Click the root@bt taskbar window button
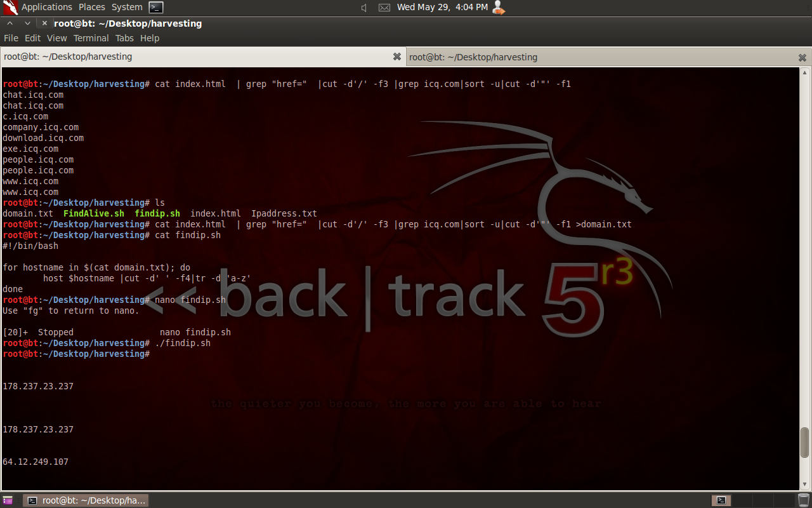This screenshot has width=812, height=508. point(86,500)
